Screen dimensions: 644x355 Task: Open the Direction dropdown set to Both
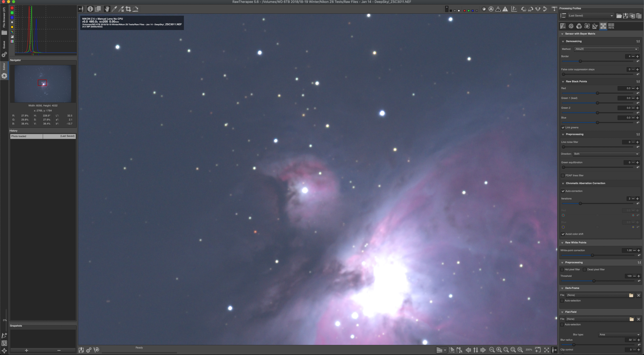point(606,154)
